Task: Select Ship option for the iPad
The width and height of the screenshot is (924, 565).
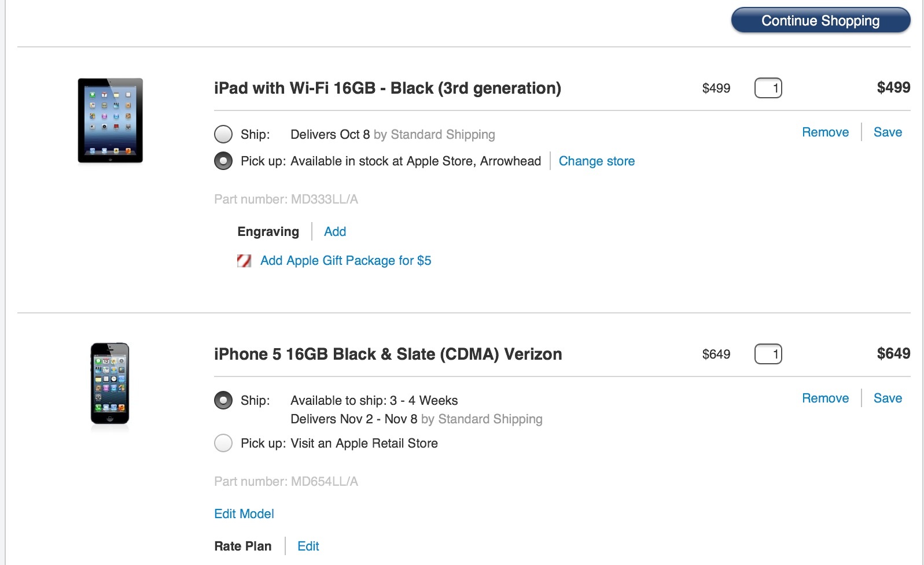Action: point(223,134)
